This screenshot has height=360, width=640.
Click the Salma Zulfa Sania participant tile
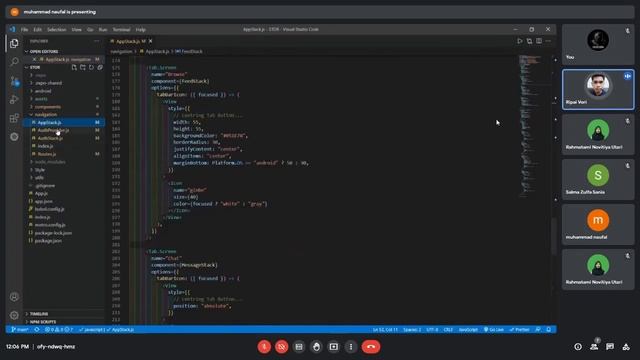coord(598,180)
